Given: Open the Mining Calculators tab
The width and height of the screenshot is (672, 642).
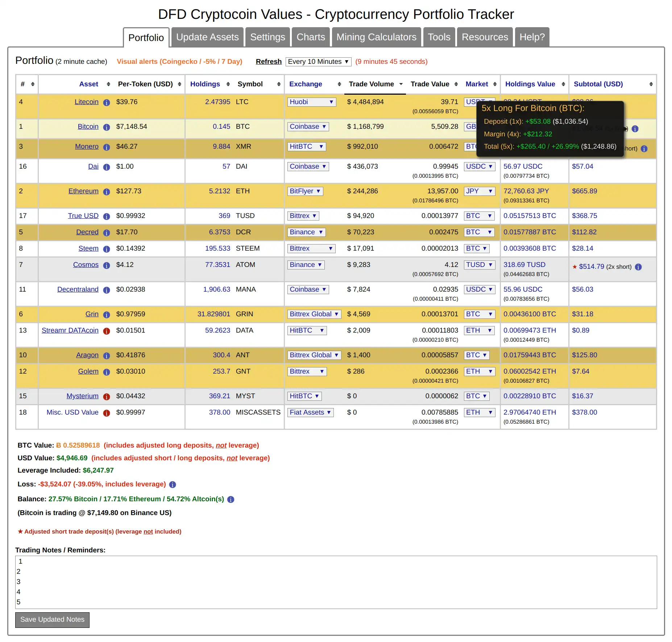Looking at the screenshot, I should 376,37.
